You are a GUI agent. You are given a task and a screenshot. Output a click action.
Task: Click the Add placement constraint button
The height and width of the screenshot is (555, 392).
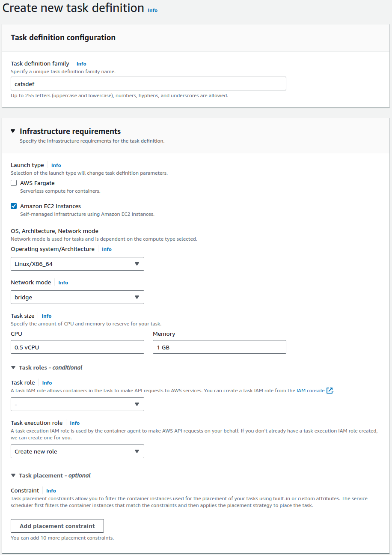[x=57, y=526]
